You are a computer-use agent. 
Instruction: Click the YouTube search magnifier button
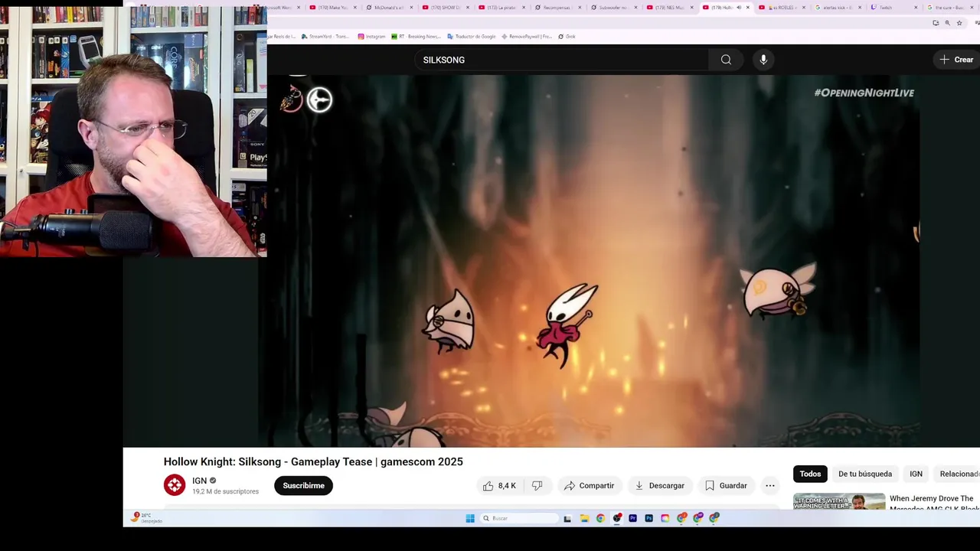(726, 60)
